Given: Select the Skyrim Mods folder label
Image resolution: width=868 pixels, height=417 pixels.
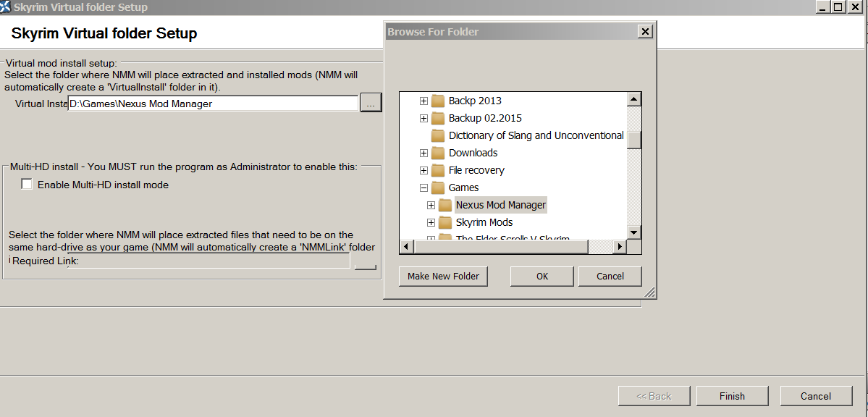Looking at the screenshot, I should [484, 222].
